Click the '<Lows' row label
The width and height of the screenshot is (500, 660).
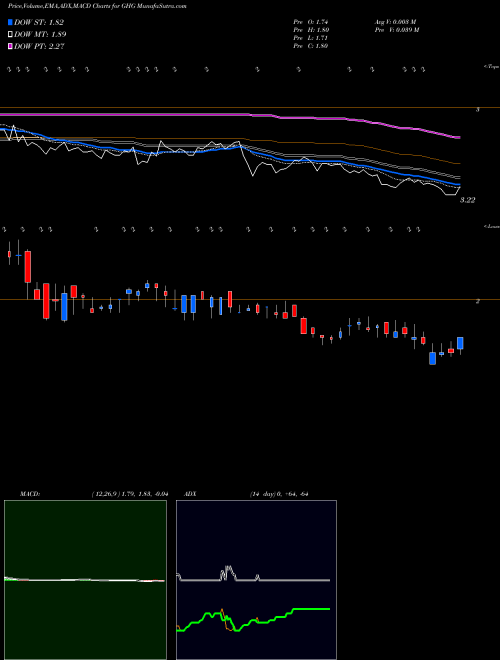point(492,226)
